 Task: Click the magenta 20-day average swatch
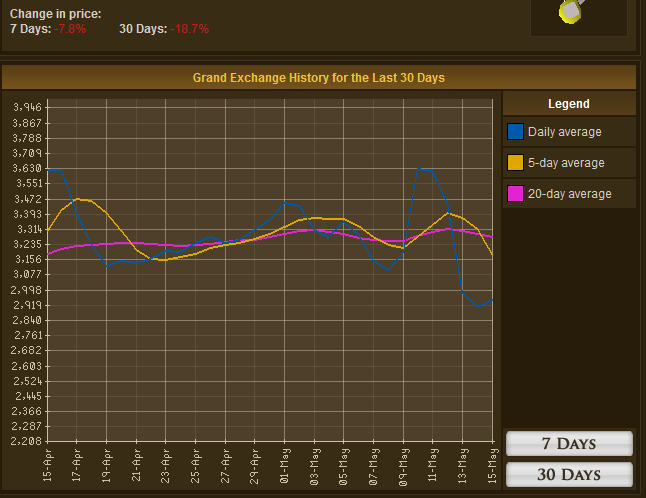point(515,194)
